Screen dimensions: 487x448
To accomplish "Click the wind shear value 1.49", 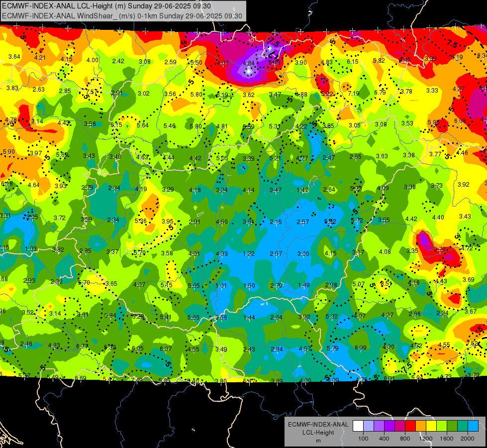I will (304, 285).
